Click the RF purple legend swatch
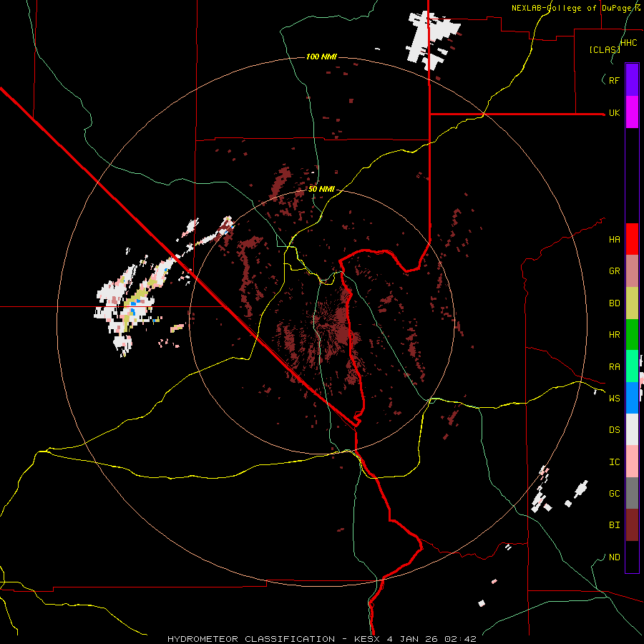This screenshot has width=644, height=644. 632,80
